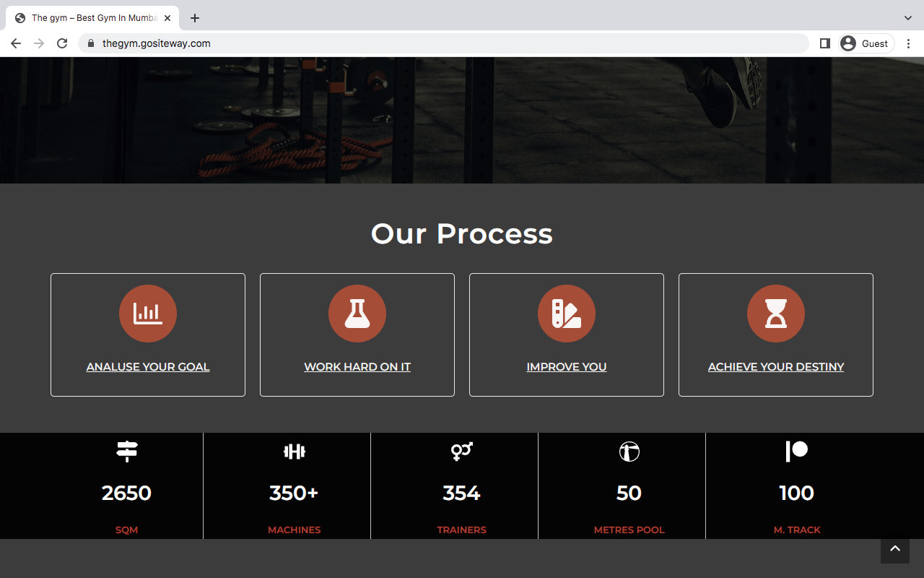Click the padlock site info icon
This screenshot has width=924, height=578.
pyautogui.click(x=91, y=43)
